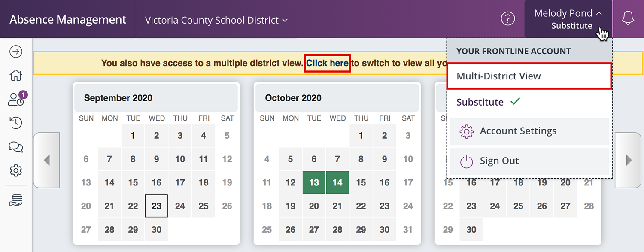644x252 pixels.
Task: Follow the 'Click here' multiple district link
Action: click(x=328, y=63)
